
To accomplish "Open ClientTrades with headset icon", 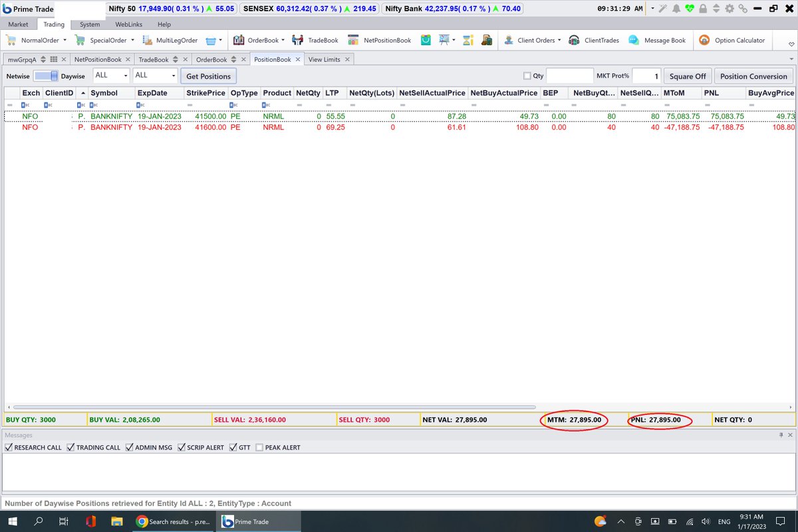I will [x=594, y=41].
